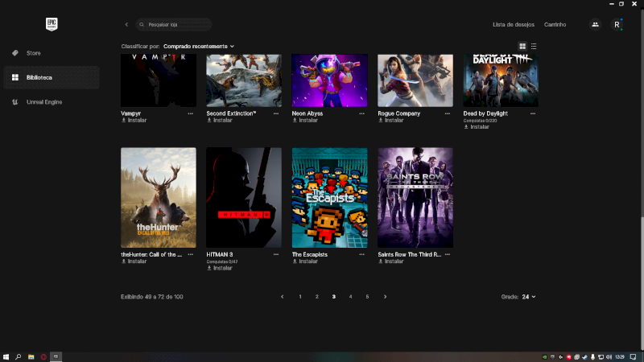Screen dimensions: 644x362
Task: Go to page 4
Action: tap(350, 297)
